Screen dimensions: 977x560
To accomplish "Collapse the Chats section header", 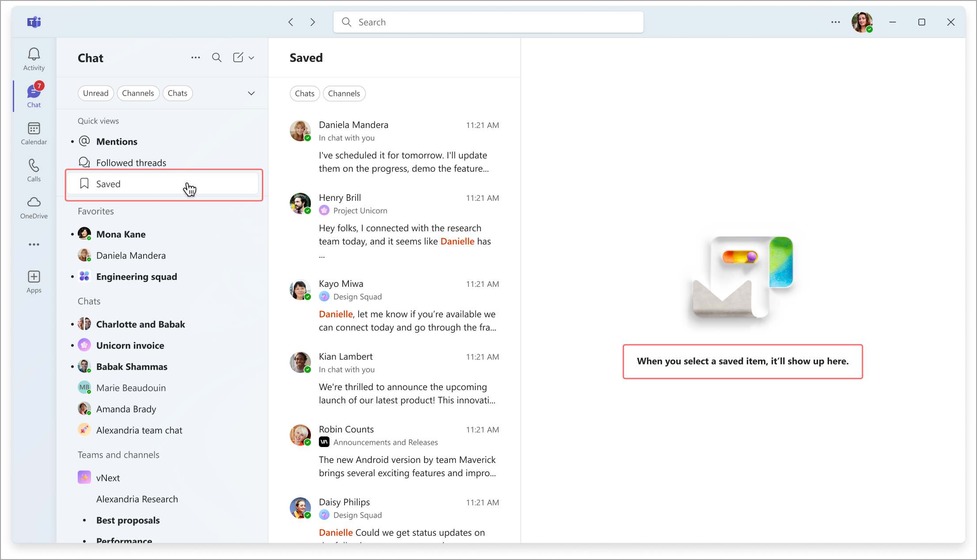I will point(89,301).
